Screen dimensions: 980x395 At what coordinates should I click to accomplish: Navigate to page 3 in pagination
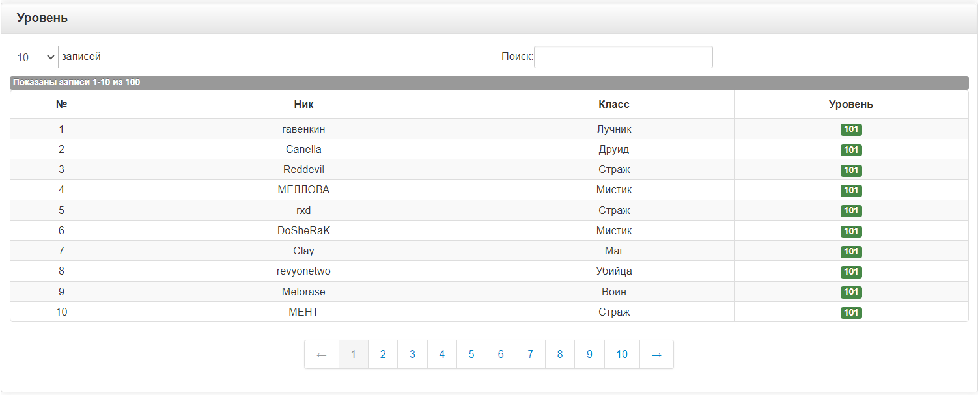[412, 355]
